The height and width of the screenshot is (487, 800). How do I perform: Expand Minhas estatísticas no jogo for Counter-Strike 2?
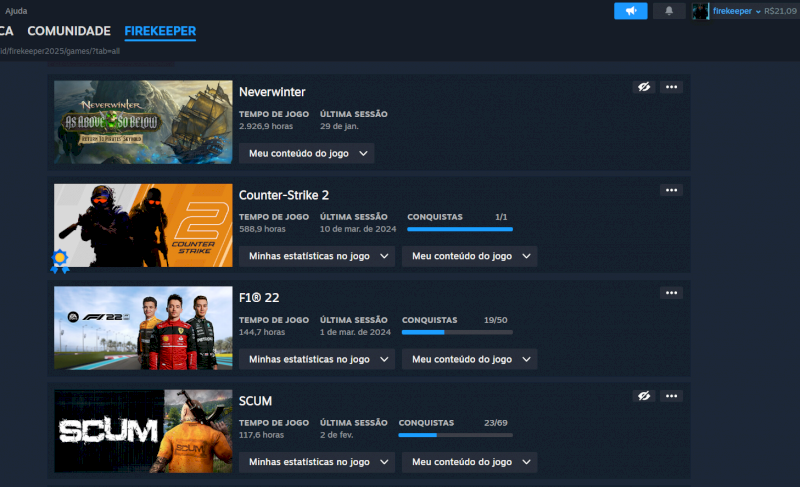coord(317,256)
